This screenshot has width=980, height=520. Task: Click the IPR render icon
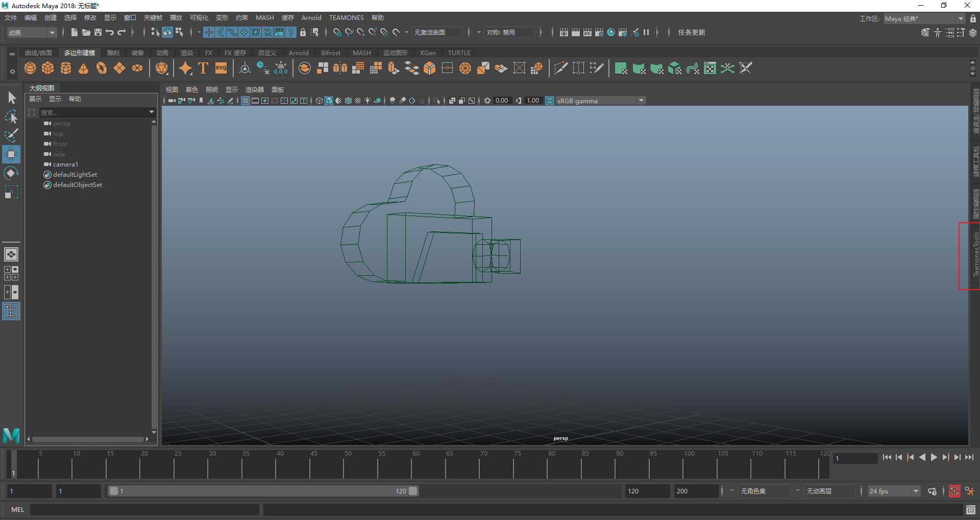587,32
